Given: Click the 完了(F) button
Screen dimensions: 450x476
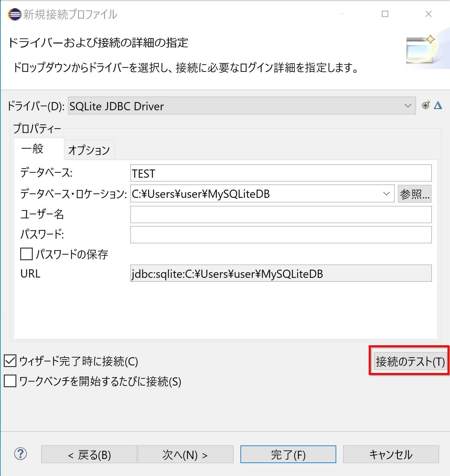Looking at the screenshot, I should (x=288, y=454).
